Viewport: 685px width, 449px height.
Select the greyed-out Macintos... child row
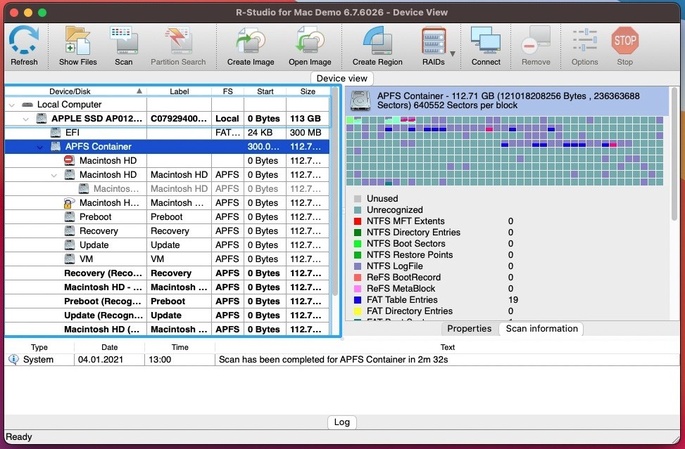pyautogui.click(x=167, y=189)
